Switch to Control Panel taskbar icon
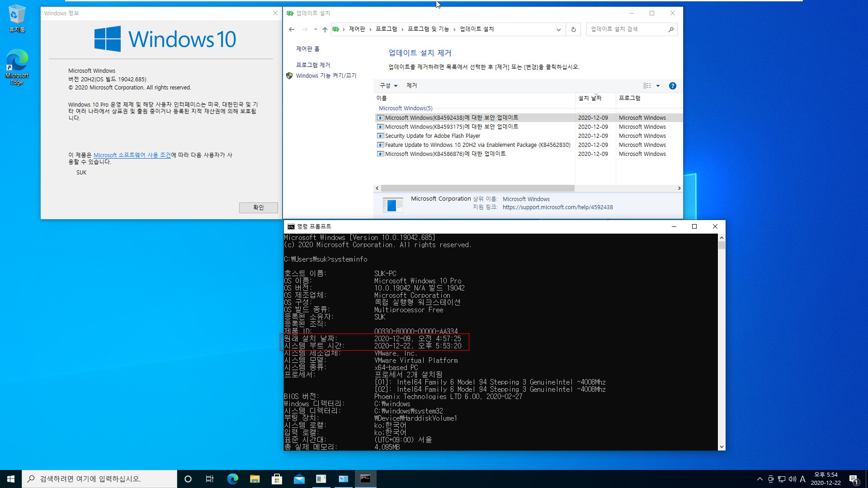This screenshot has width=868, height=488. click(x=343, y=479)
